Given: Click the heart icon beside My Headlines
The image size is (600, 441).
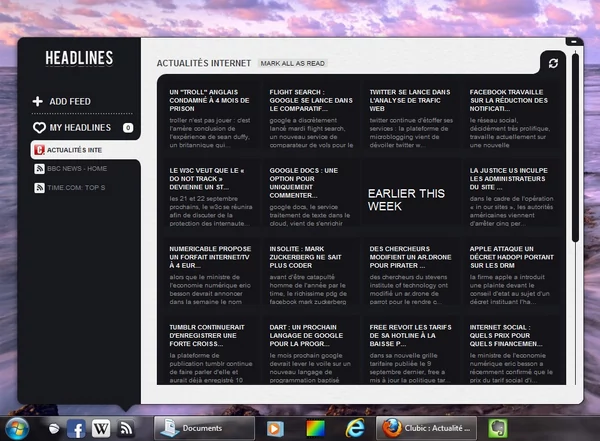Looking at the screenshot, I should 39,127.
